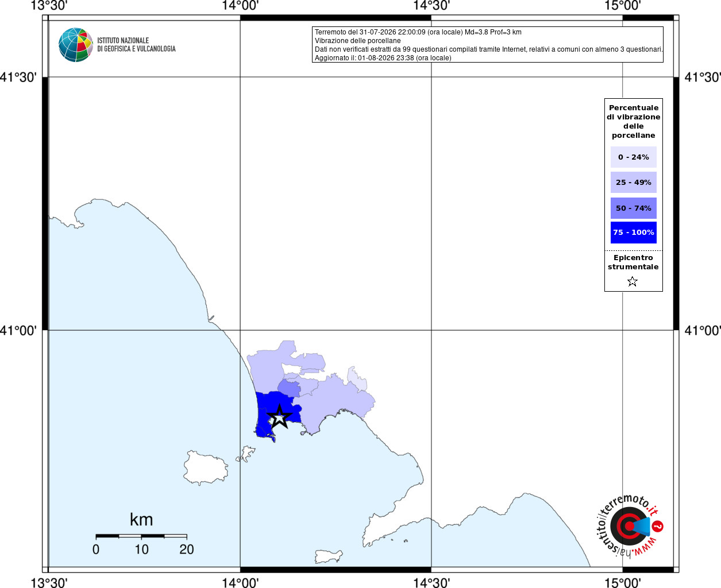Select the 75 - 100% legend swatch
The image size is (721, 588).
(x=633, y=233)
